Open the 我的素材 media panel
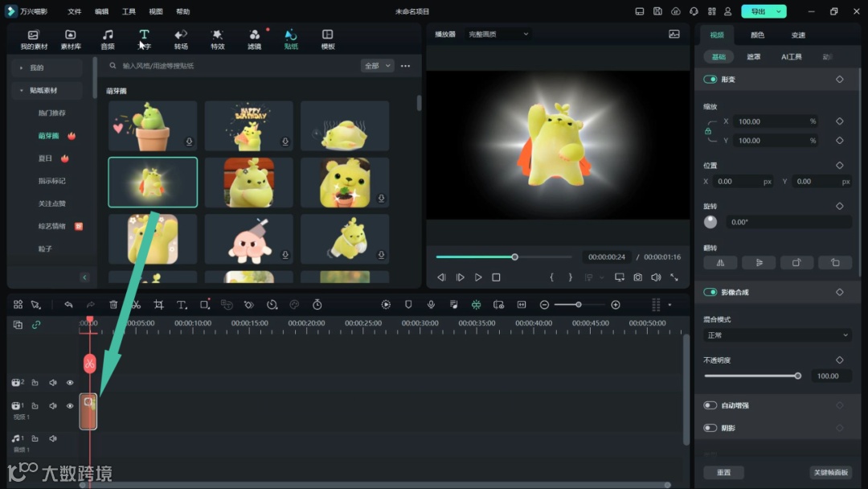Viewport: 868px width, 489px height. [34, 39]
